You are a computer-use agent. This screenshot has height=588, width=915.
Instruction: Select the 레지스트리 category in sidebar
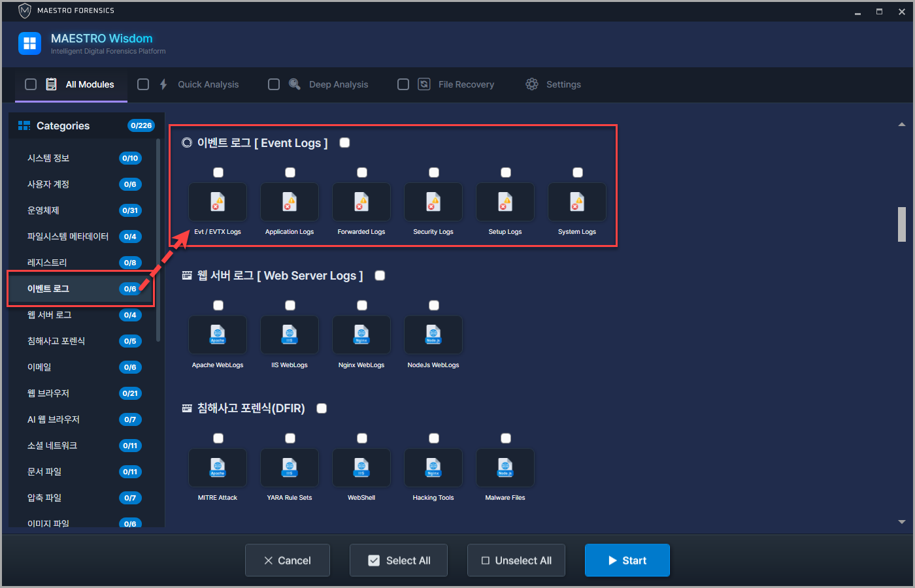(47, 263)
